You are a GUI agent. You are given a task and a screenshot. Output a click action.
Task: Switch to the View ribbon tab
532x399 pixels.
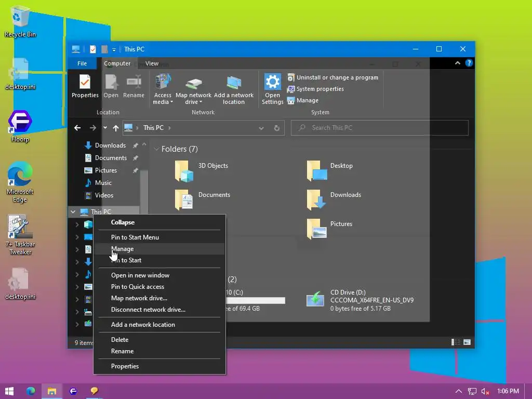click(x=152, y=63)
